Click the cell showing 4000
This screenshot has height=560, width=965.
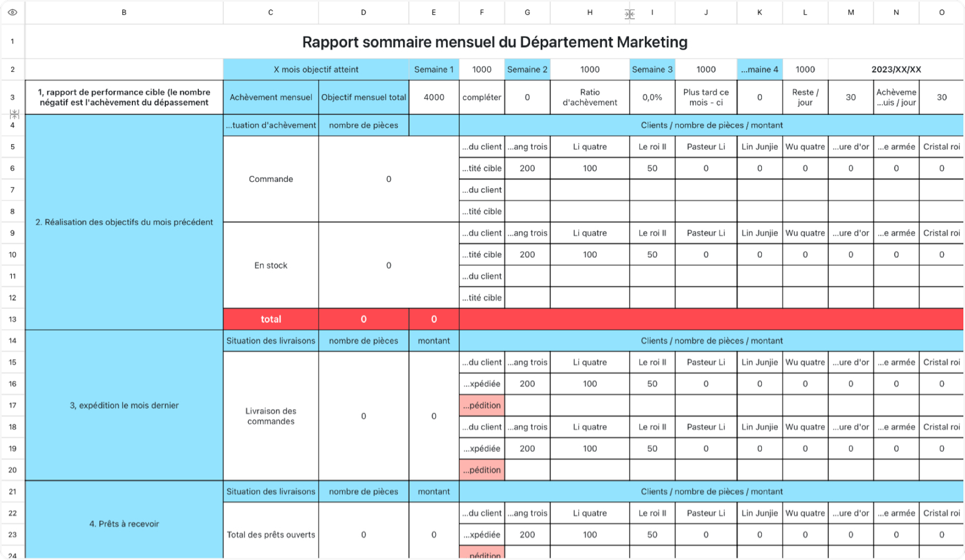pyautogui.click(x=434, y=97)
